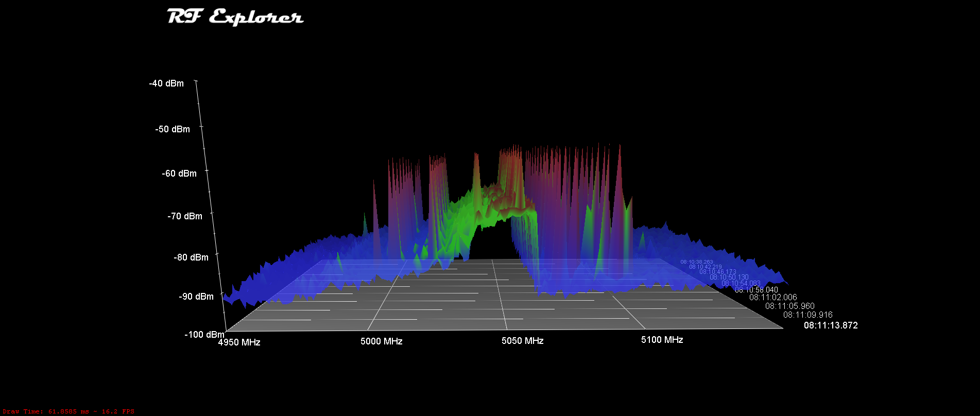The width and height of the screenshot is (980, 416).
Task: Click the 08:11:02.006 timestamp label
Action: tap(773, 297)
